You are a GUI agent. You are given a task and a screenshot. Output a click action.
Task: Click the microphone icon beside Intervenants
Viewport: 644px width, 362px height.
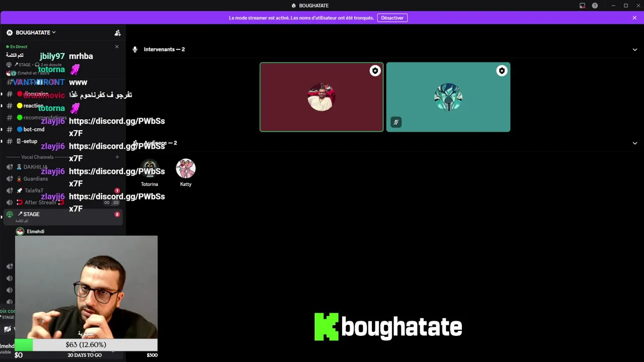[x=135, y=49]
